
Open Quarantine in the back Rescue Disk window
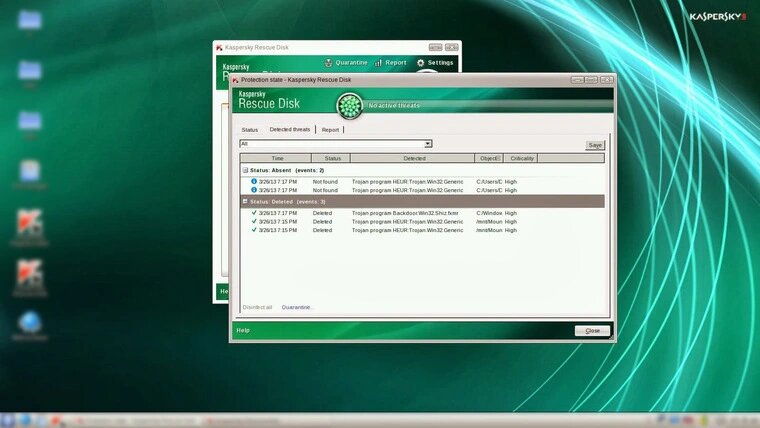click(346, 63)
